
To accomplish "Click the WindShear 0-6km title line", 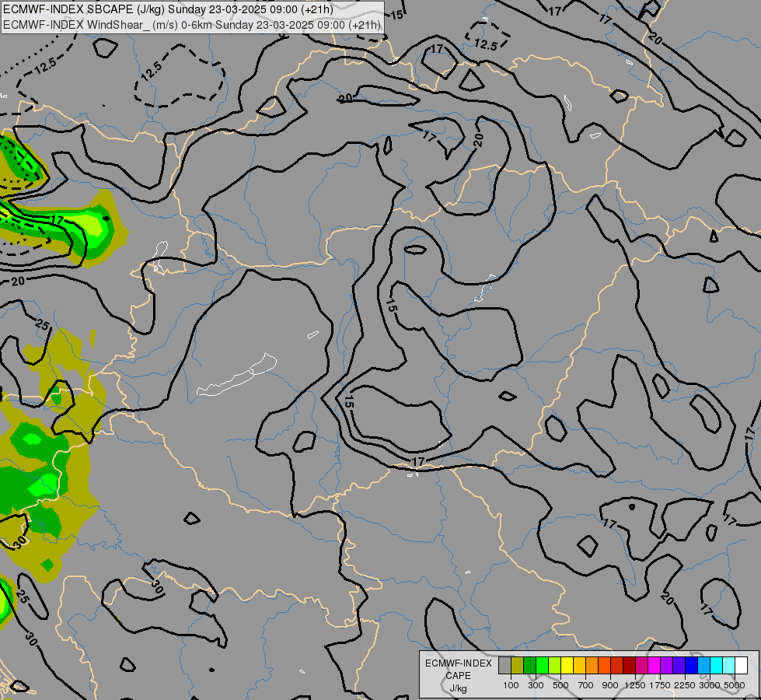I will click(x=192, y=25).
